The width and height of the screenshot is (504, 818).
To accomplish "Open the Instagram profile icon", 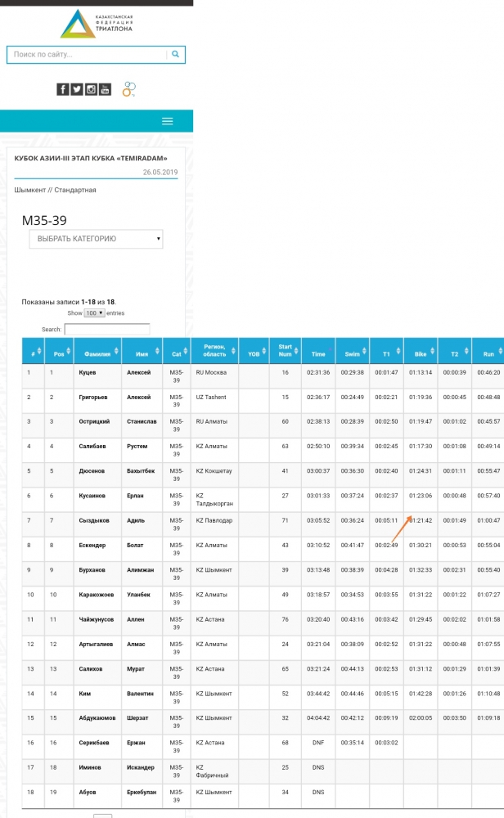I will [x=91, y=90].
